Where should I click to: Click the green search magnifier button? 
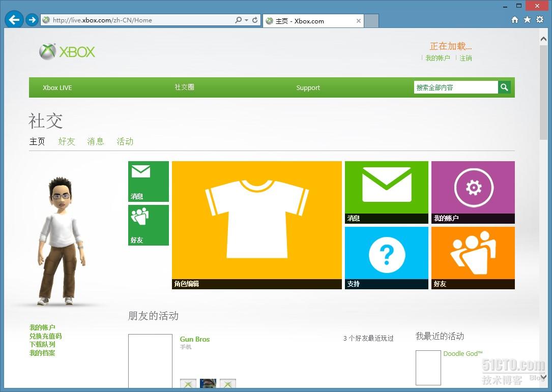point(504,87)
